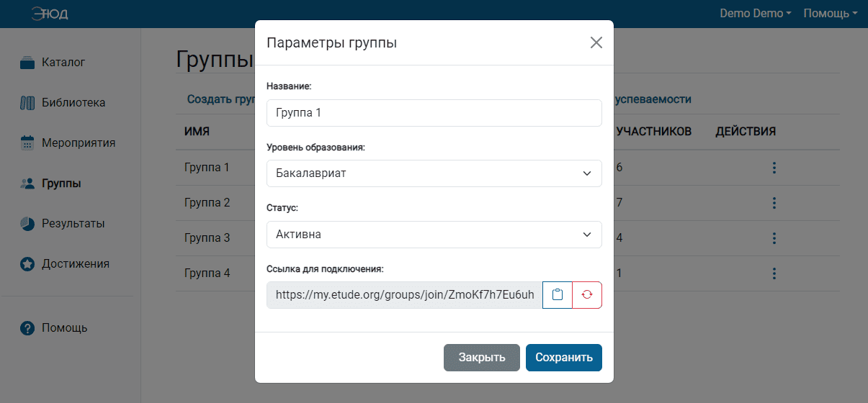Viewport: 868px width, 403px height.
Task: Open Мероприятия in the sidebar menu
Action: pyautogui.click(x=79, y=143)
